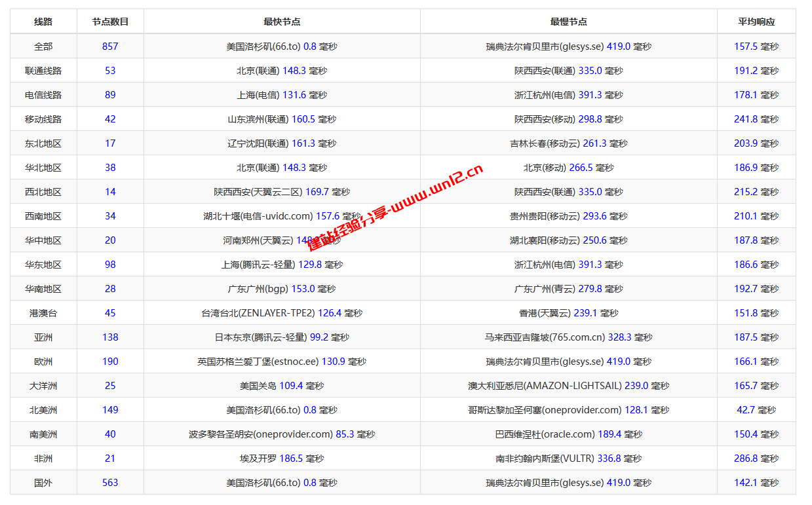Select node count 53 for 联通线路
The height and width of the screenshot is (505, 812).
pyautogui.click(x=111, y=70)
